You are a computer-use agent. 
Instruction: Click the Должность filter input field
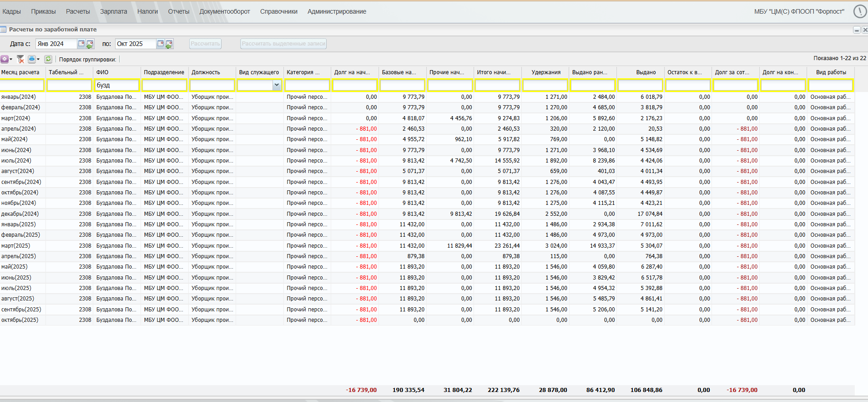[x=212, y=85]
